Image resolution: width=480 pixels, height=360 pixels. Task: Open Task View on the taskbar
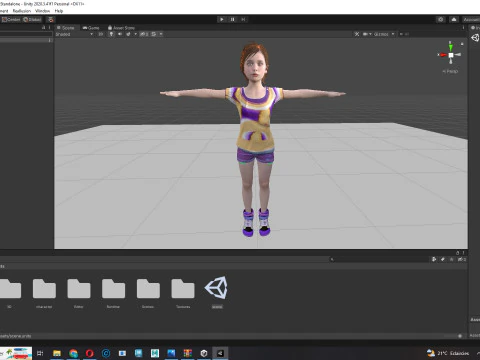click(x=40, y=353)
